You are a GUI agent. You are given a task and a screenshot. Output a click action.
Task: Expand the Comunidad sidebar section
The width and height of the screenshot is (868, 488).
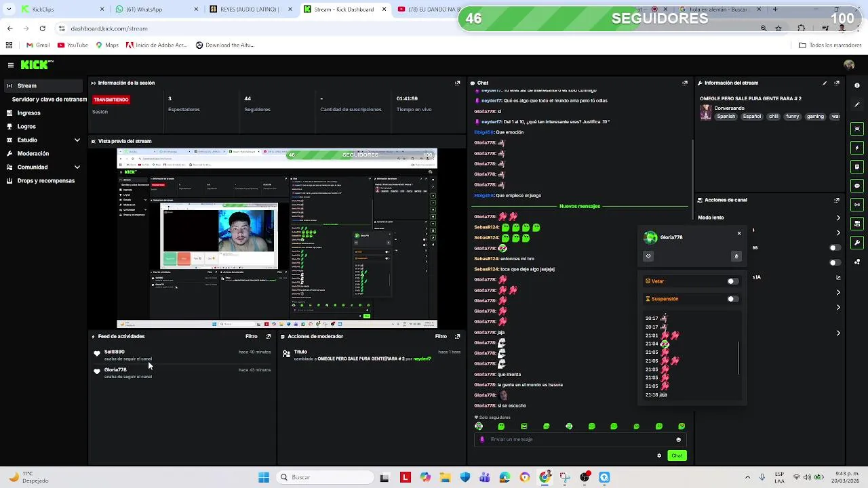[77, 167]
